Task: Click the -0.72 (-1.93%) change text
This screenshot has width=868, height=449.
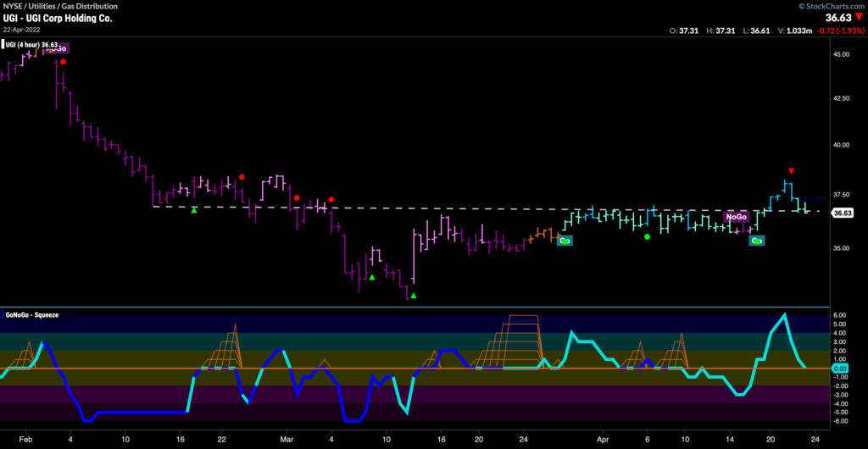Action: [841, 31]
